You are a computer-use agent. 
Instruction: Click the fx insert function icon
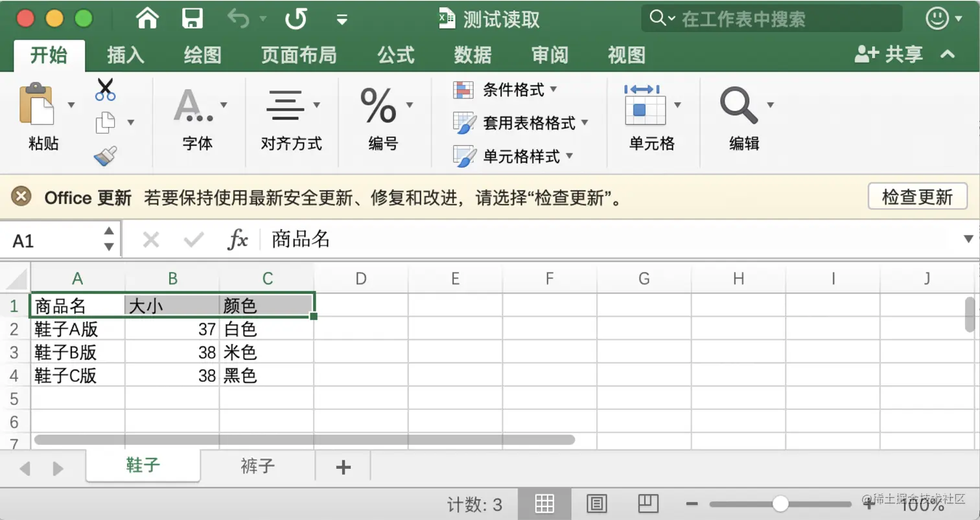[x=238, y=240]
